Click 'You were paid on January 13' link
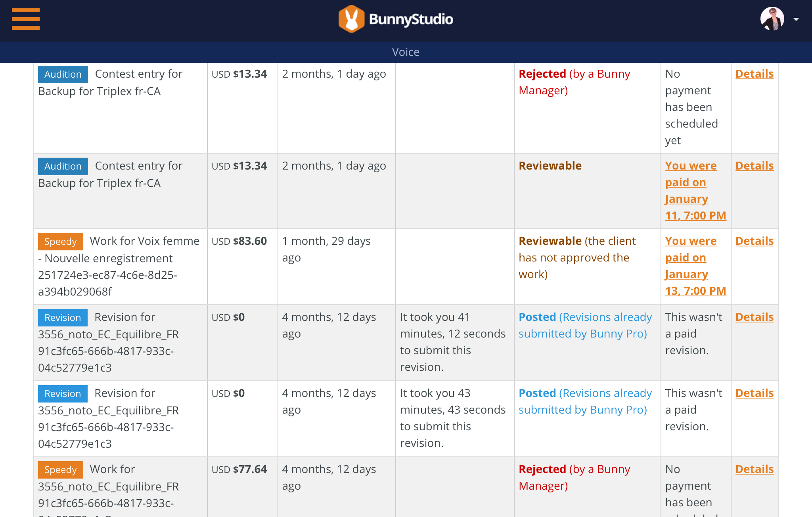 pos(691,266)
